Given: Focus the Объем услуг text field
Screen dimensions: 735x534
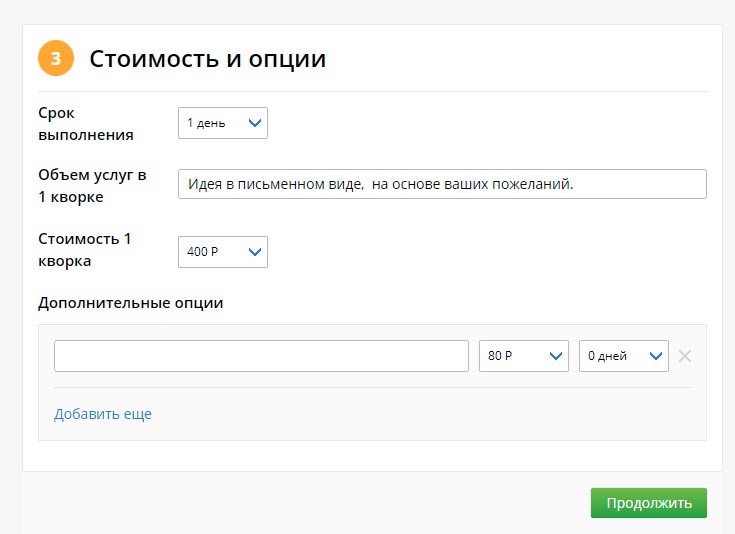Looking at the screenshot, I should [441, 184].
